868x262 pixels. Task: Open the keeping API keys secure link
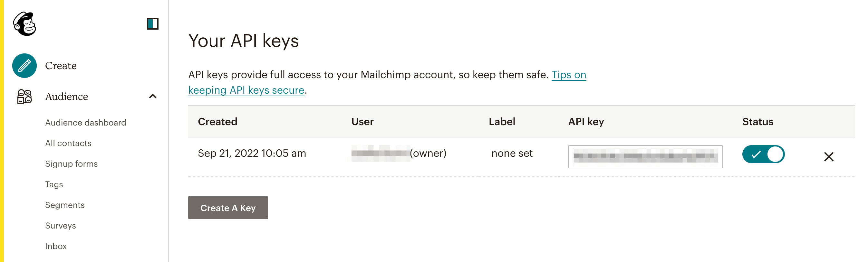[246, 90]
